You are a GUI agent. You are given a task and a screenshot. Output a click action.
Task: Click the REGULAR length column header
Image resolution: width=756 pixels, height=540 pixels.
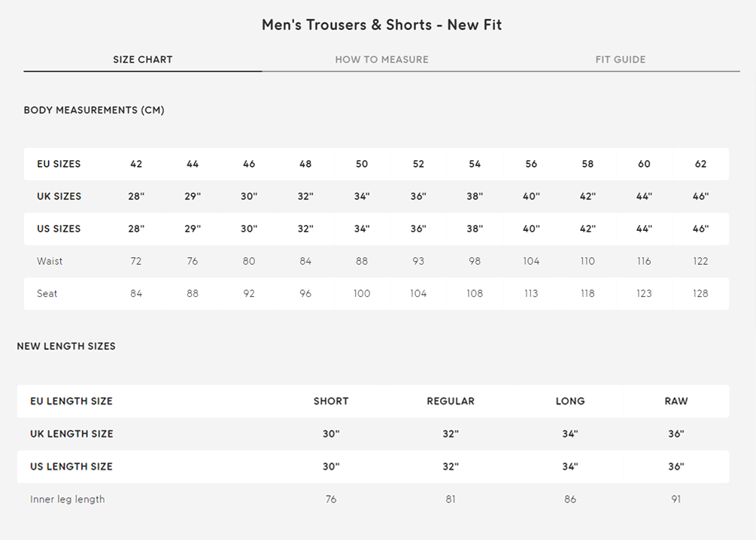click(x=451, y=401)
